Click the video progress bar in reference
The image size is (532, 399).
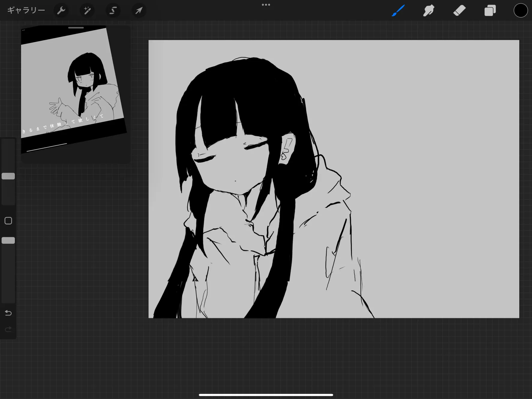pos(47,147)
